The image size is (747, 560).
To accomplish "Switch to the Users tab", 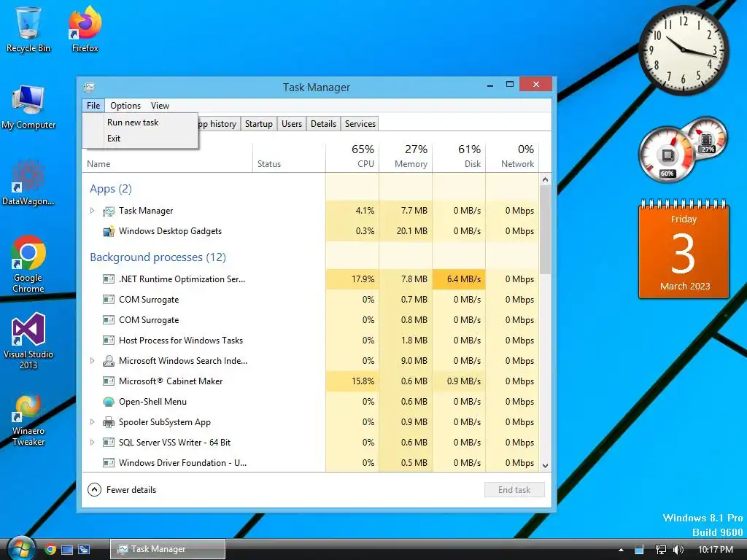I will coord(292,124).
